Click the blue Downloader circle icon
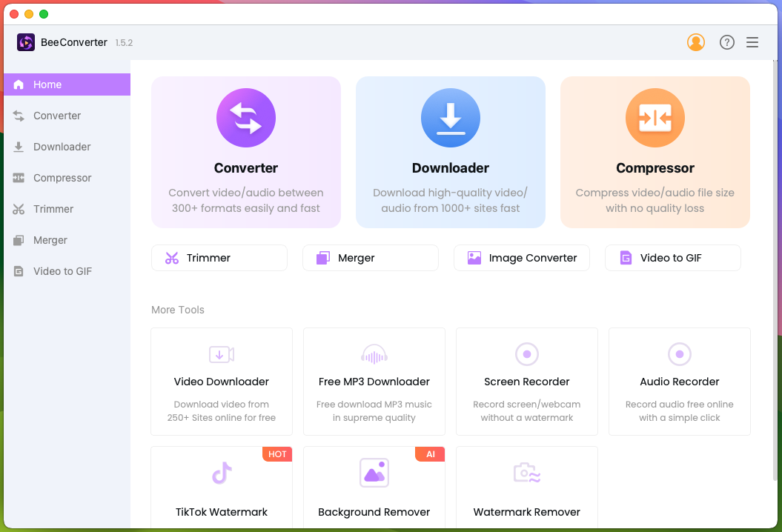The height and width of the screenshot is (532, 782). pyautogui.click(x=451, y=118)
